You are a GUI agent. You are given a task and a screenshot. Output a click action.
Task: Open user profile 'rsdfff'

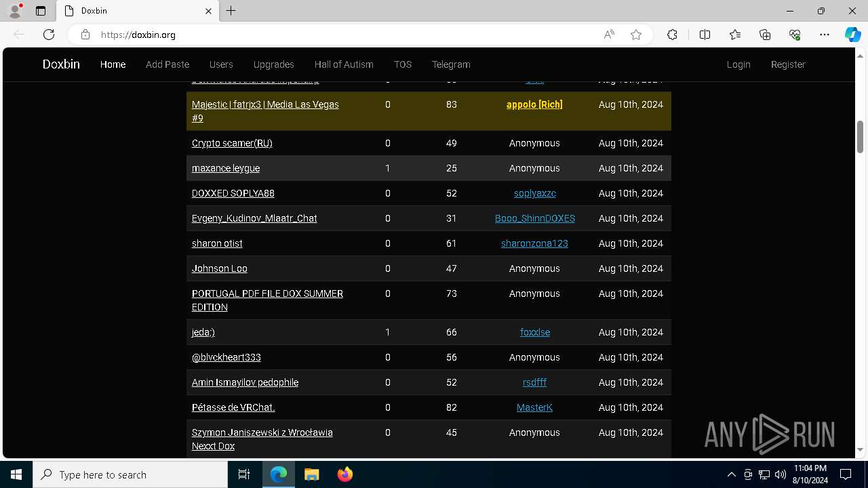[x=534, y=382]
